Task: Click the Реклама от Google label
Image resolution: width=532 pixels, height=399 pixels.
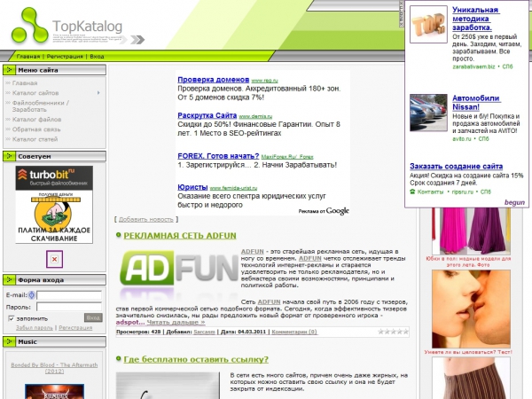Action: point(324,211)
